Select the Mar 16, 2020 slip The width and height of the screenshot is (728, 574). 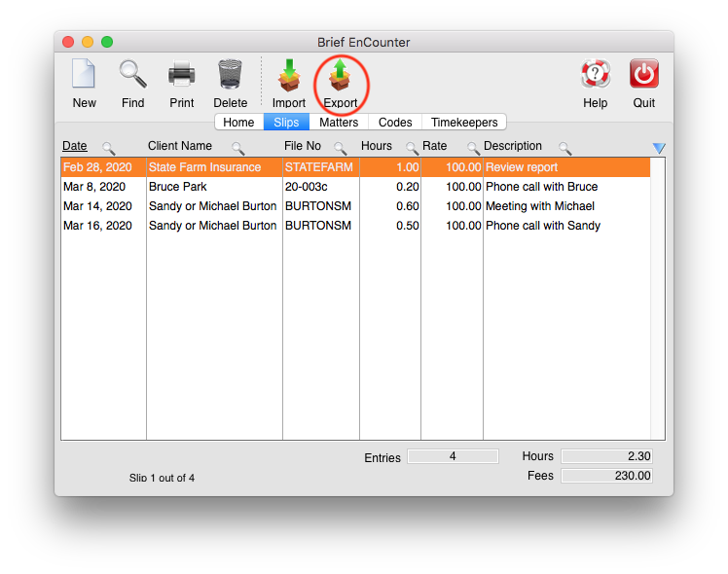(355, 226)
